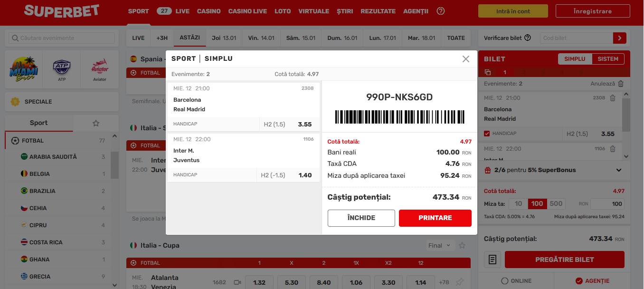Screen dimensions: 644x289
Task: Focus the Cod bilet input field
Action: point(576,38)
